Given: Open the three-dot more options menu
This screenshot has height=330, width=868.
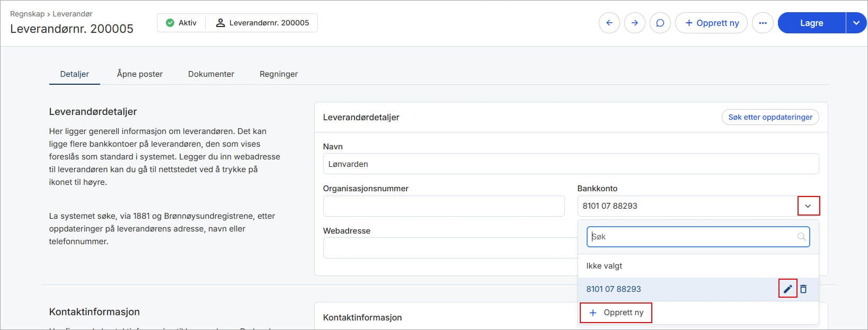Looking at the screenshot, I should tap(763, 23).
